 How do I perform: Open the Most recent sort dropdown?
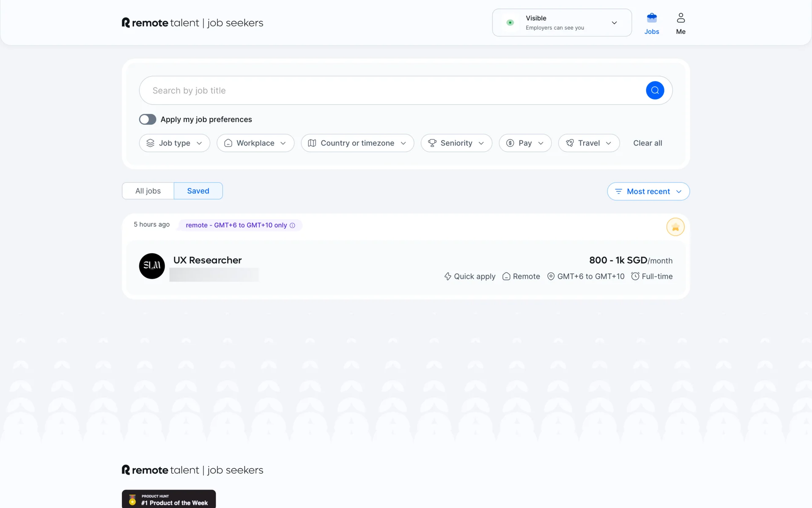coord(648,191)
